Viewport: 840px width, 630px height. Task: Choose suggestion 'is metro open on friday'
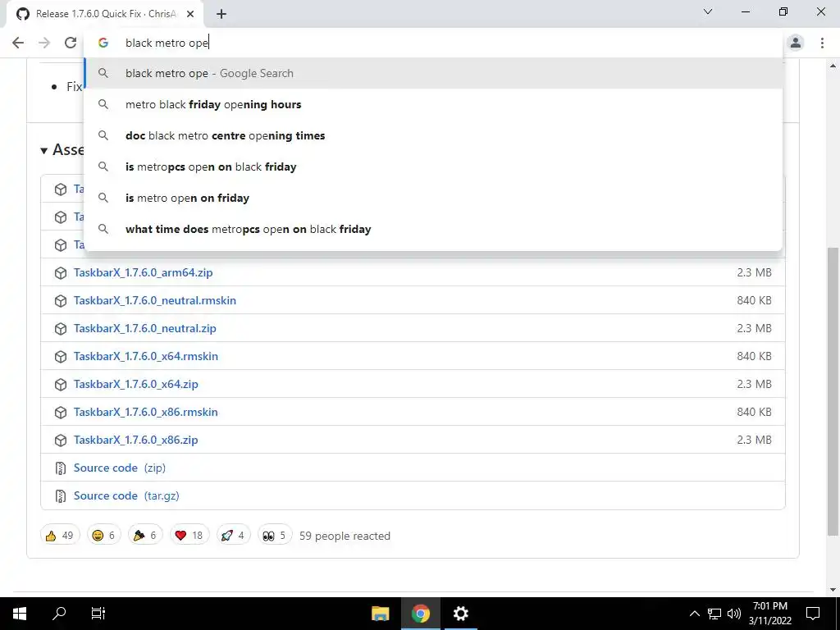pyautogui.click(x=434, y=198)
